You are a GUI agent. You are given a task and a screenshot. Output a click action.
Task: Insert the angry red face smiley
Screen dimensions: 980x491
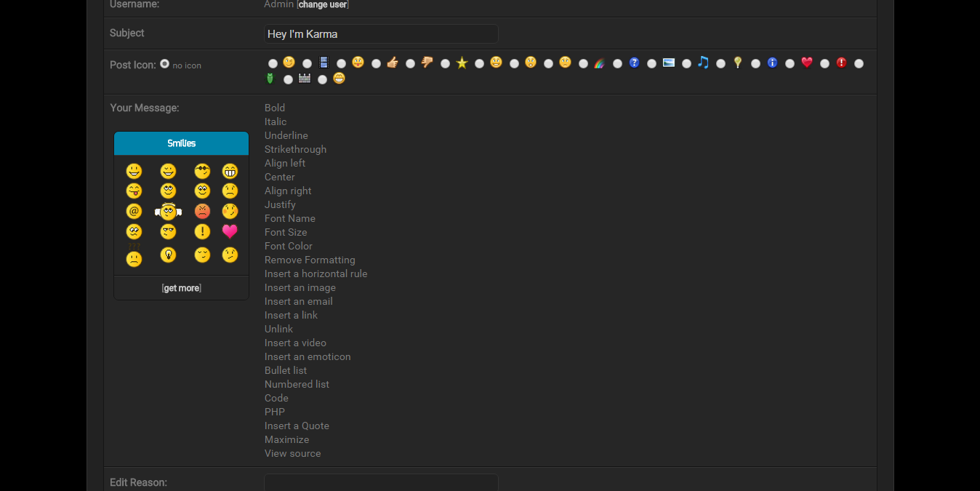(202, 211)
